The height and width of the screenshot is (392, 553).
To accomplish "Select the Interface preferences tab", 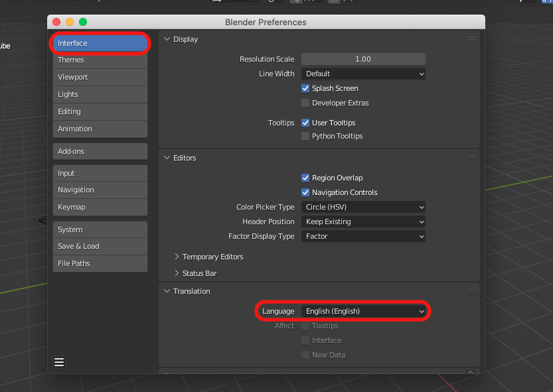I will click(x=100, y=43).
